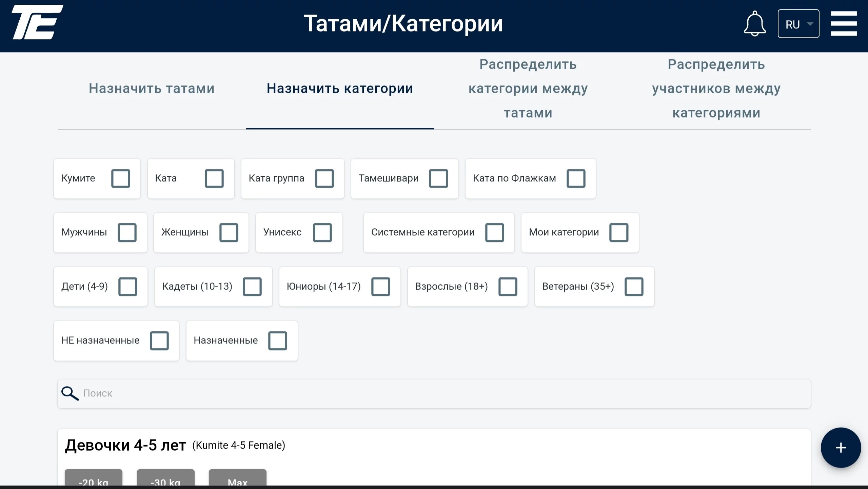This screenshot has height=489, width=868.
Task: Open the RU language dropdown
Action: click(798, 24)
